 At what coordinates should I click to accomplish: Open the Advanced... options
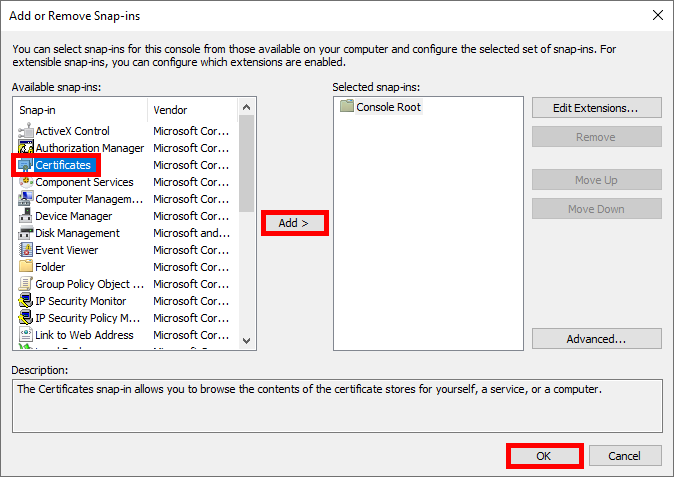point(596,339)
